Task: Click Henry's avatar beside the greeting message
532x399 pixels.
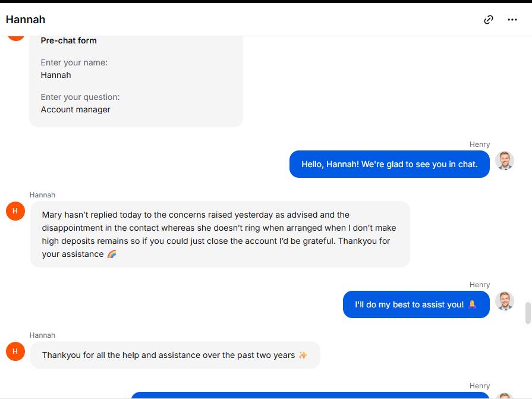Action: click(x=505, y=161)
